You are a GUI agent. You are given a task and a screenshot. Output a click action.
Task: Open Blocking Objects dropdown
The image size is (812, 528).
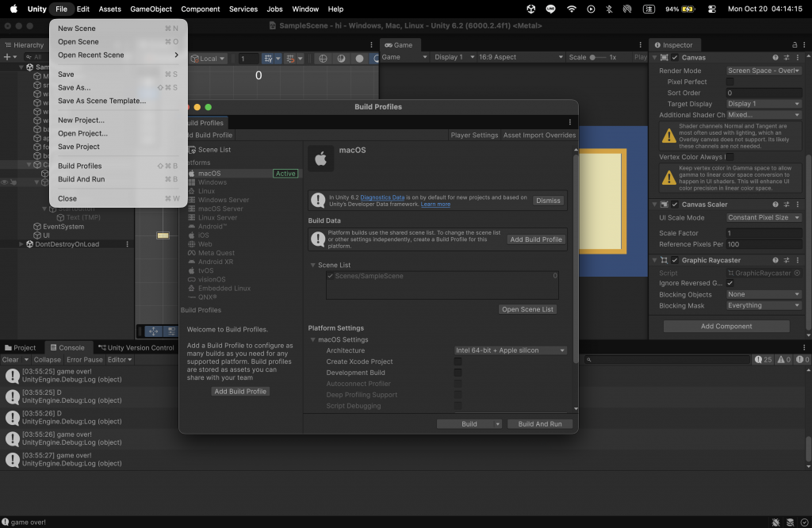point(764,294)
